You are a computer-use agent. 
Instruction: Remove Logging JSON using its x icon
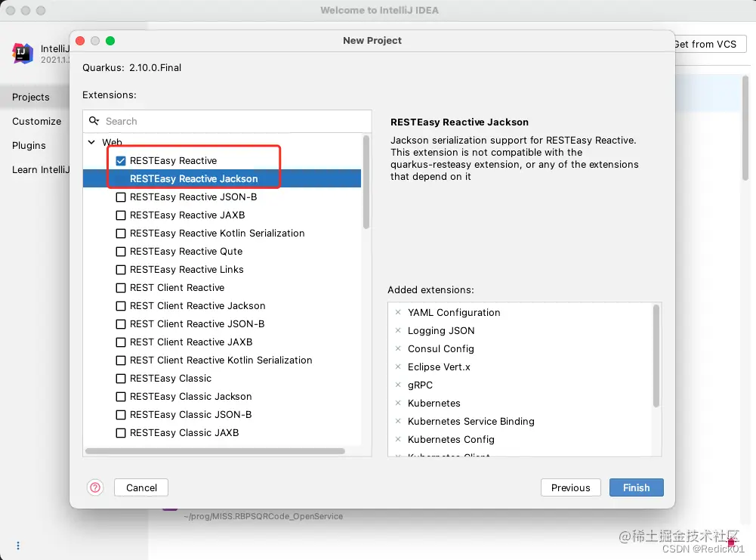398,330
